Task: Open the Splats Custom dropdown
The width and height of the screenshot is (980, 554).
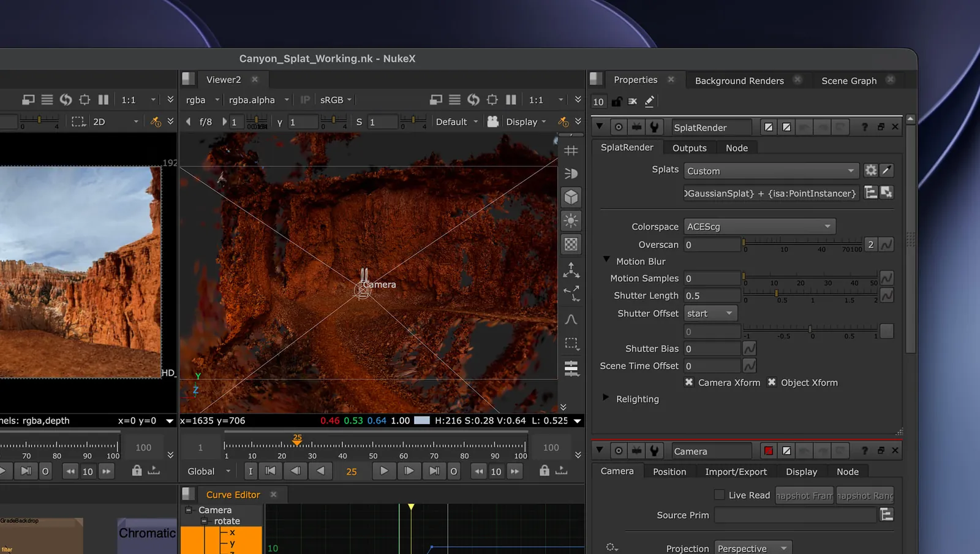Action: pos(771,171)
